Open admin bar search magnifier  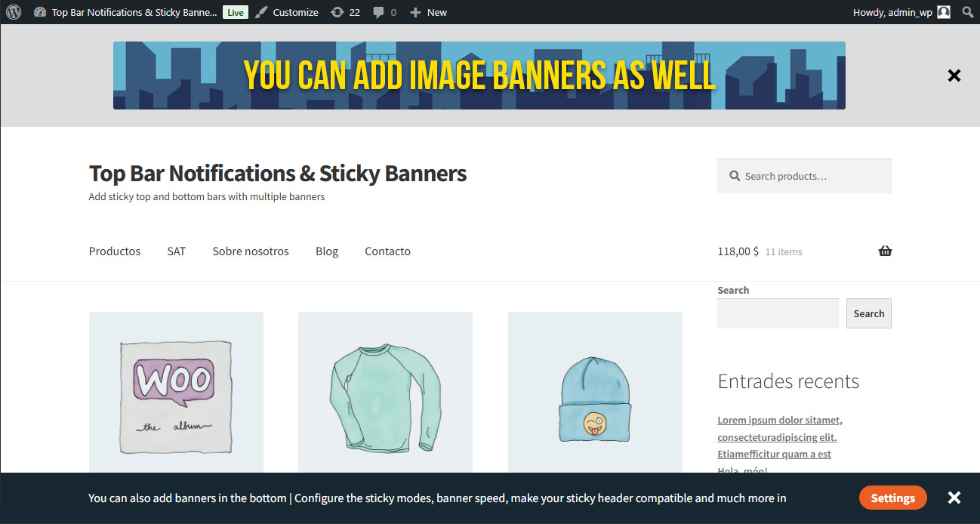coord(968,12)
